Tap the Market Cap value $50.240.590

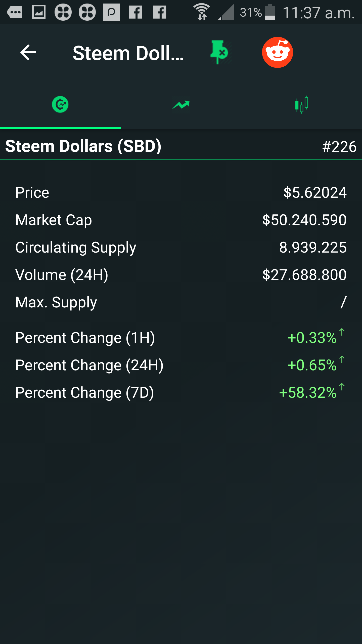304,220
